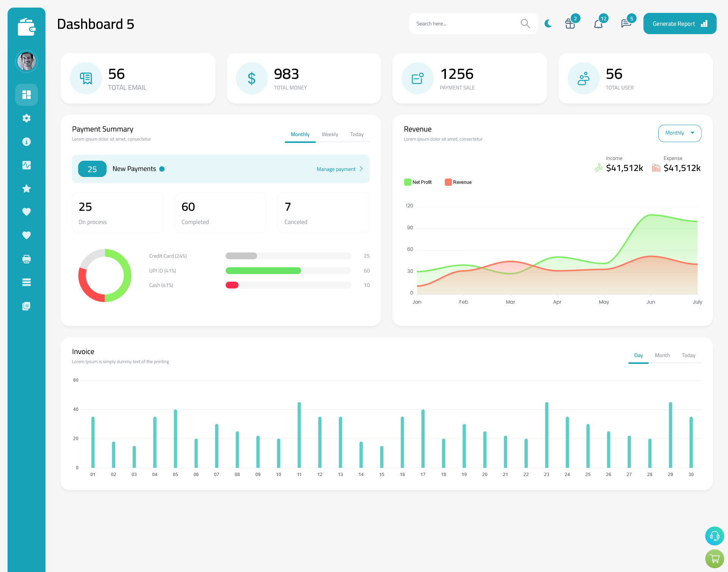The image size is (728, 572).
Task: Click the star/favorites icon in sidebar
Action: coord(26,188)
